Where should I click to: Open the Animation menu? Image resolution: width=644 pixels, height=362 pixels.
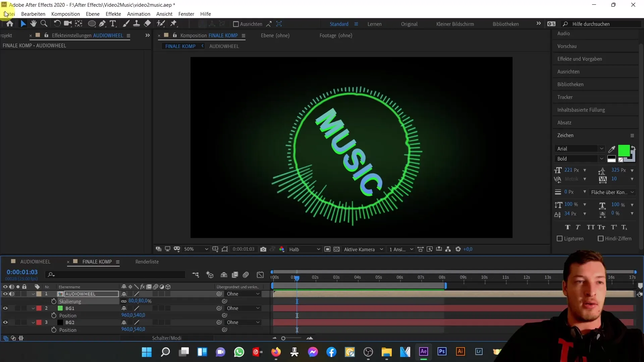point(139,14)
